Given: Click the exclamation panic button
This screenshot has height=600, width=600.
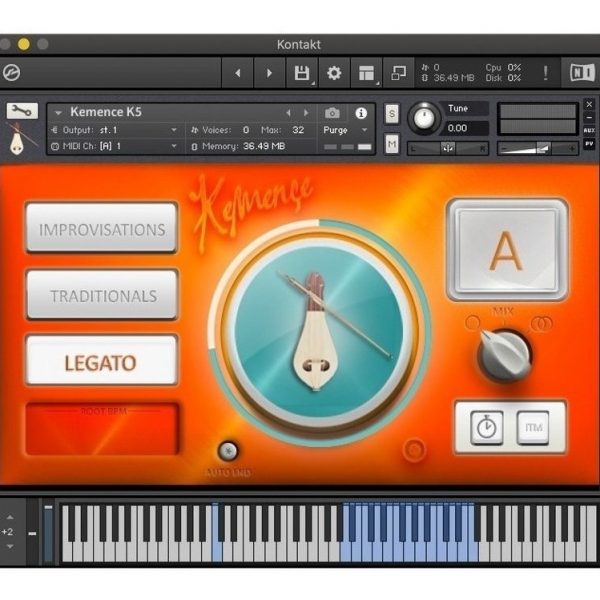Looking at the screenshot, I should pyautogui.click(x=546, y=73).
